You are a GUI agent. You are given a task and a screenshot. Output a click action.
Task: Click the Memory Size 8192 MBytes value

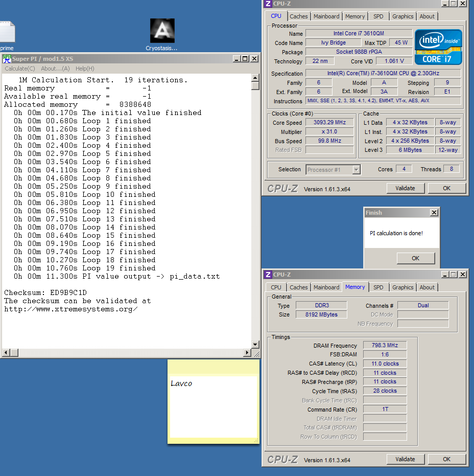pos(321,314)
